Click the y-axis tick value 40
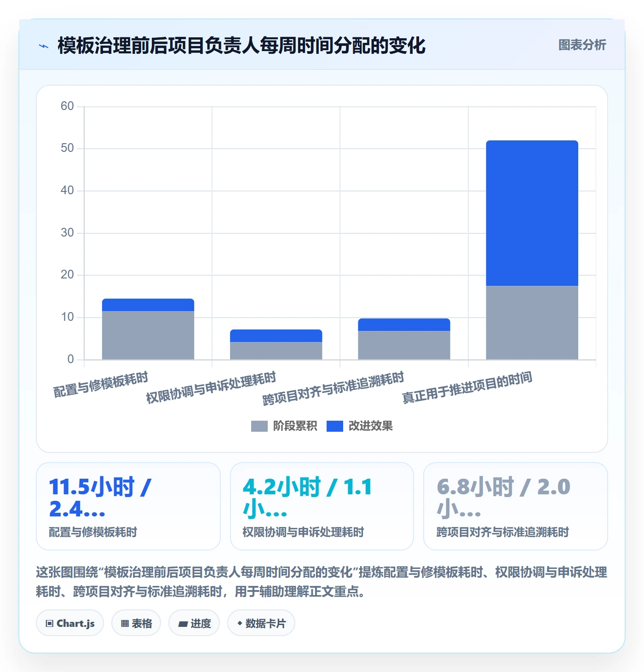This screenshot has width=644, height=672. tap(67, 191)
